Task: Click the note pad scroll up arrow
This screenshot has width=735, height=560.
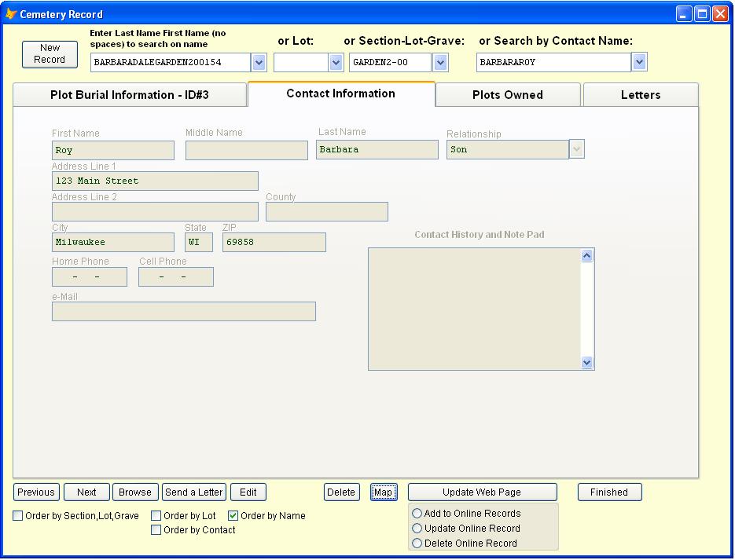Action: click(587, 256)
